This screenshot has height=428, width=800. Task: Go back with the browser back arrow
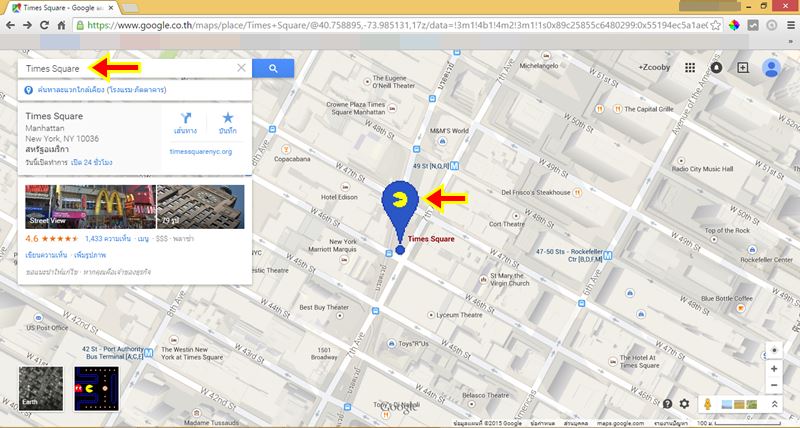[11, 25]
